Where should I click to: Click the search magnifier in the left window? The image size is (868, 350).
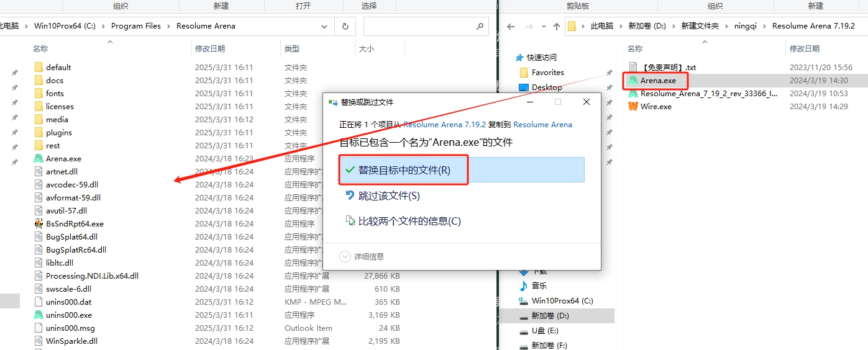[479, 26]
